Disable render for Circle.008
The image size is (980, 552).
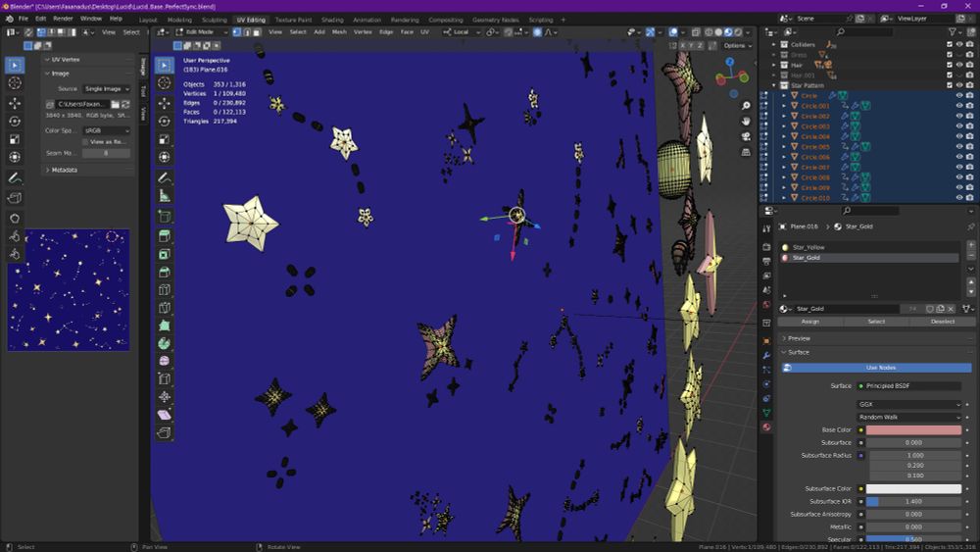[969, 176]
